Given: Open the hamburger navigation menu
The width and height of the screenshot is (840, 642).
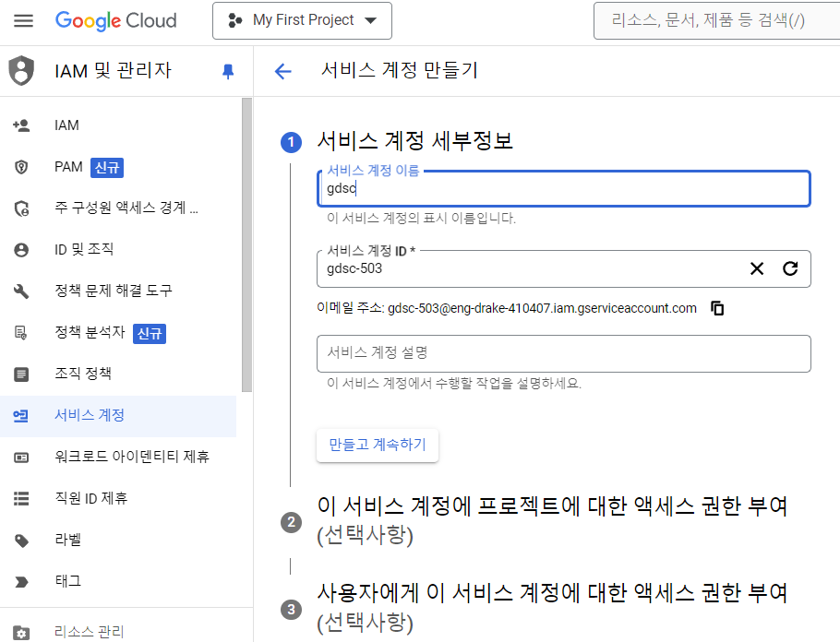Looking at the screenshot, I should 23,21.
